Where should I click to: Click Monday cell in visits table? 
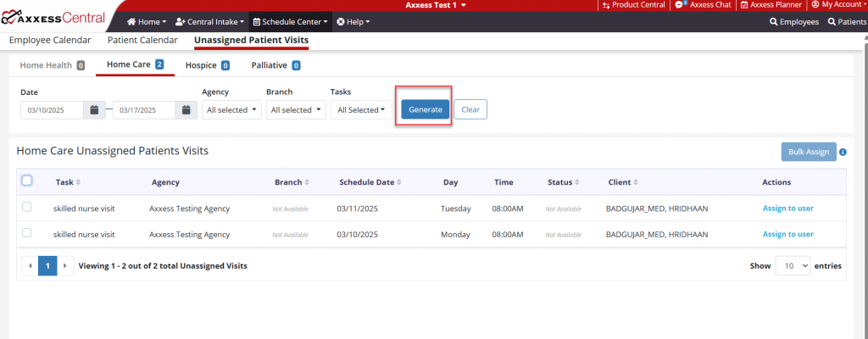coord(455,234)
